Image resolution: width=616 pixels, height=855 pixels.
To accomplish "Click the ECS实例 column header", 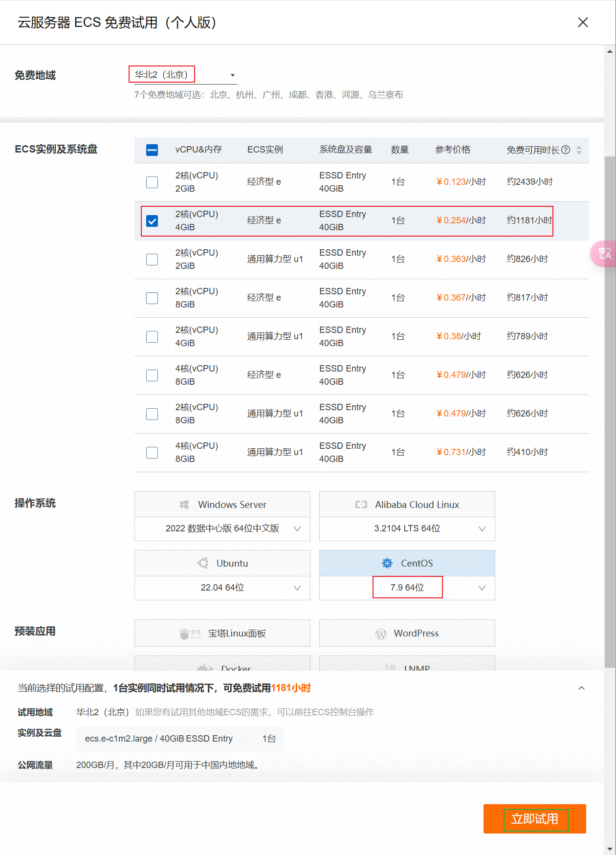I will click(265, 150).
